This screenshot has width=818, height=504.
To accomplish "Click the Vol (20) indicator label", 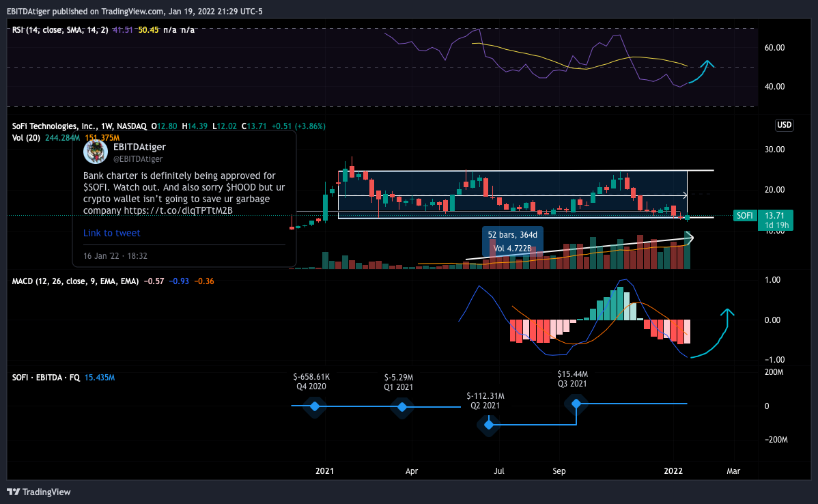I will click(26, 138).
